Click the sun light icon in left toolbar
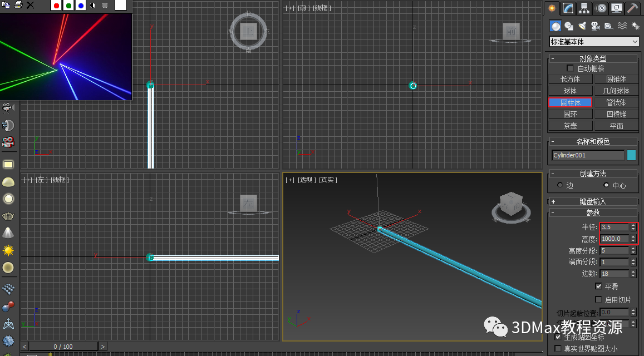644x356 pixels. pos(8,250)
